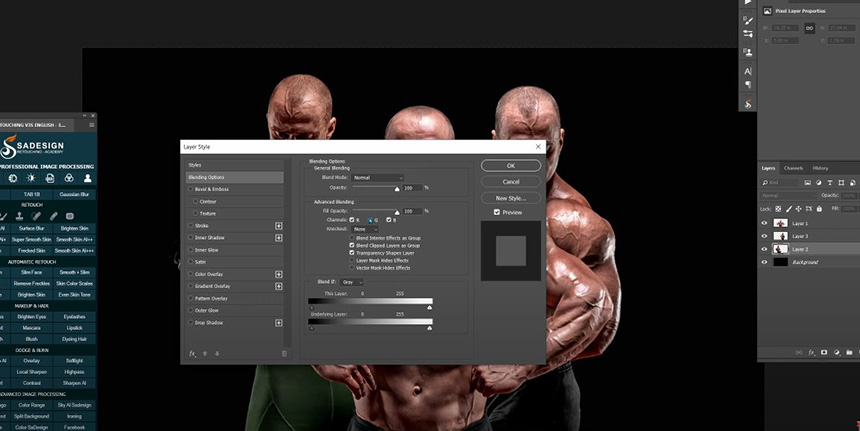Toggle the Bevel & Emboss checkbox

[191, 189]
